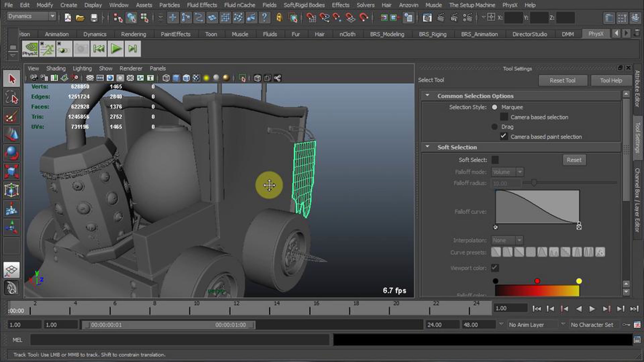Enable the Camera based selection checkbox

[x=504, y=117]
